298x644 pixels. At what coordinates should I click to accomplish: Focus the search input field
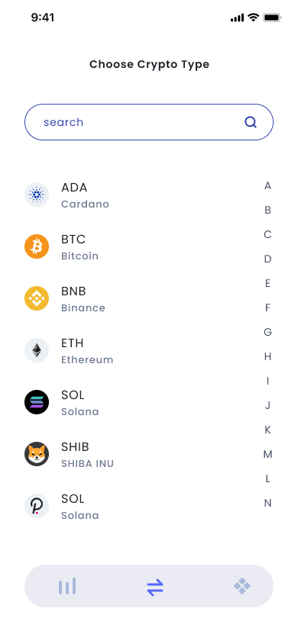point(149,122)
